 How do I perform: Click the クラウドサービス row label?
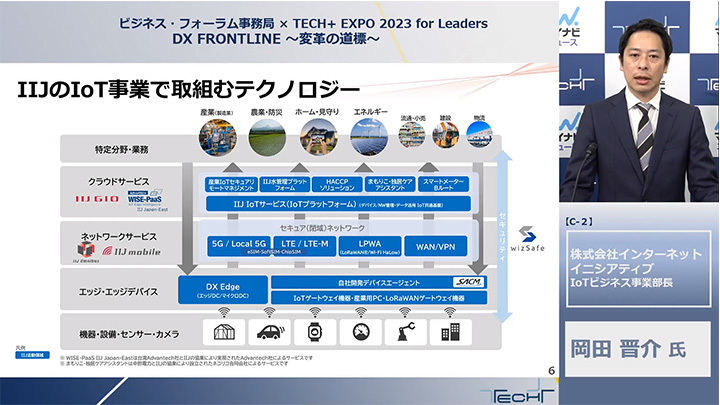tap(118, 181)
